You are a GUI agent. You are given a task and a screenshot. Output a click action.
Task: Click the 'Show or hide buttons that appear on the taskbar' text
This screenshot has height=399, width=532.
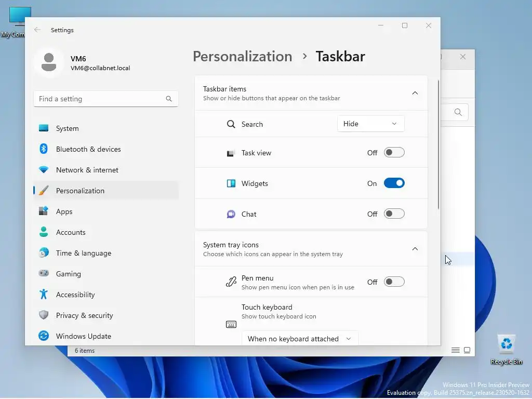tap(271, 98)
